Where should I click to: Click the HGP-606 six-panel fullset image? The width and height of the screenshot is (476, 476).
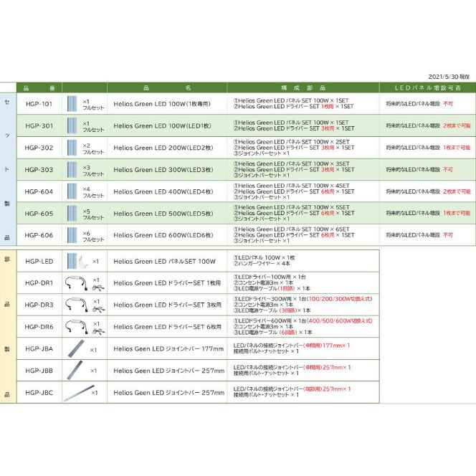point(72,235)
